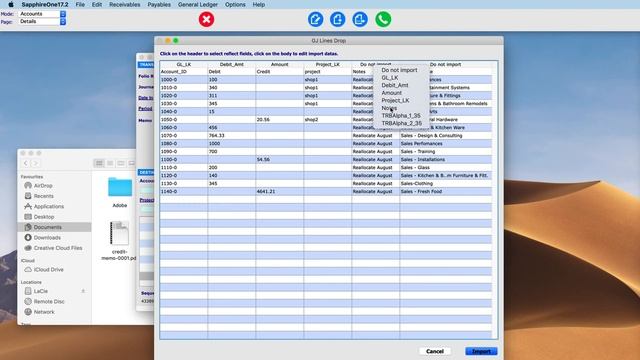Open LaCie volume in Finder sidebar
This screenshot has height=360, width=640.
pyautogui.click(x=40, y=291)
